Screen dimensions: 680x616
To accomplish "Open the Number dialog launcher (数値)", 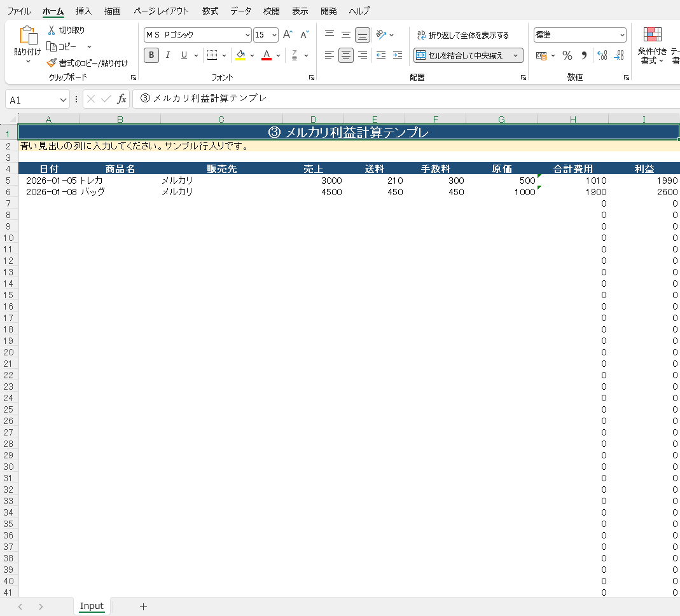I will coord(626,78).
